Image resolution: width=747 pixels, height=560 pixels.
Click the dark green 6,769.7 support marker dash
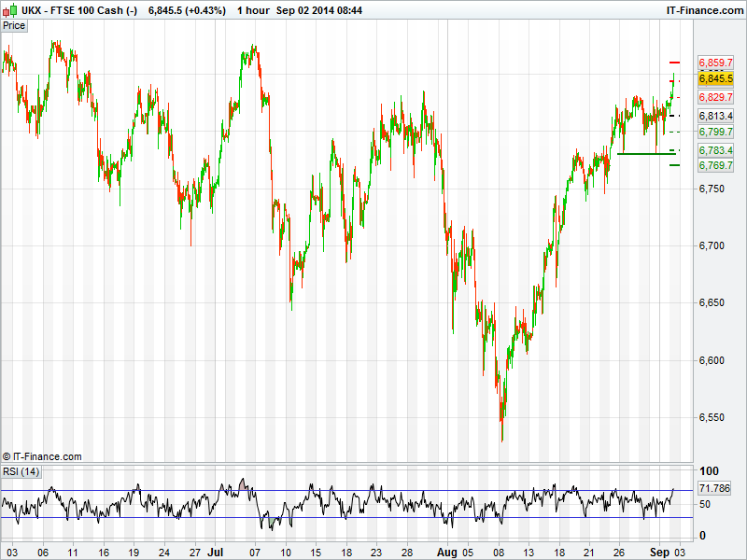coord(674,165)
